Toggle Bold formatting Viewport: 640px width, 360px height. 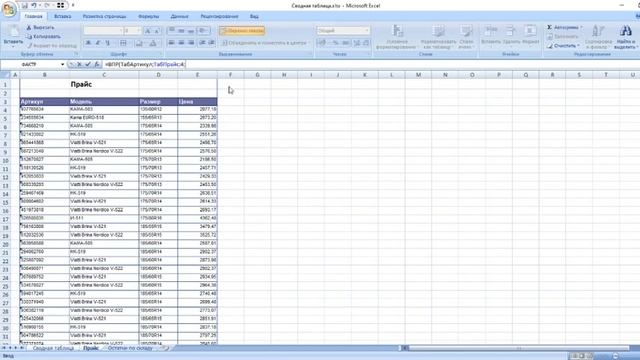(88, 43)
